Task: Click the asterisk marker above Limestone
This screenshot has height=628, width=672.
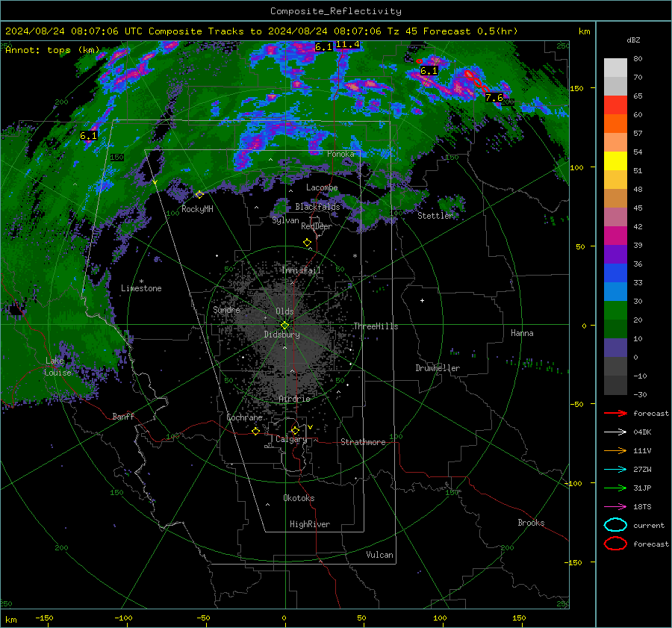Action: click(141, 282)
